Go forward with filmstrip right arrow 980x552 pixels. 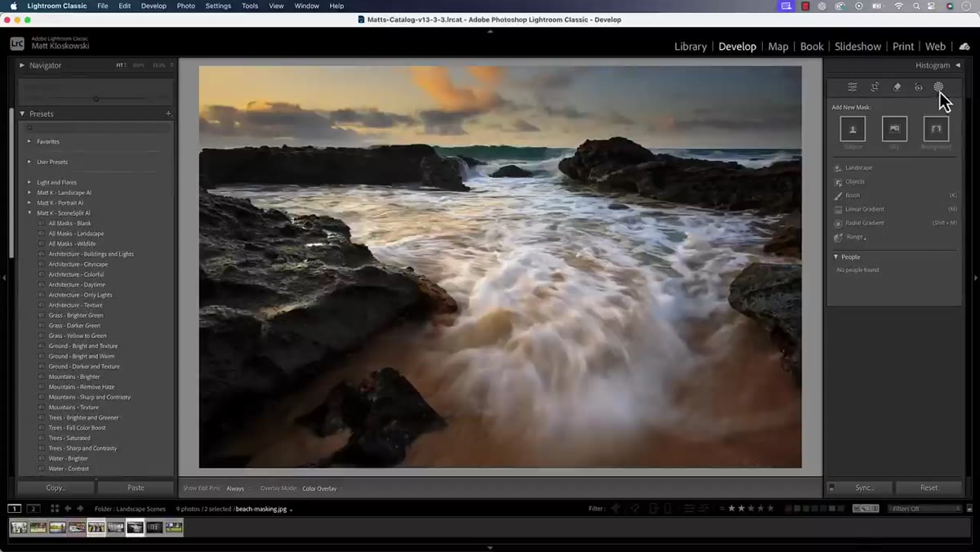80,509
